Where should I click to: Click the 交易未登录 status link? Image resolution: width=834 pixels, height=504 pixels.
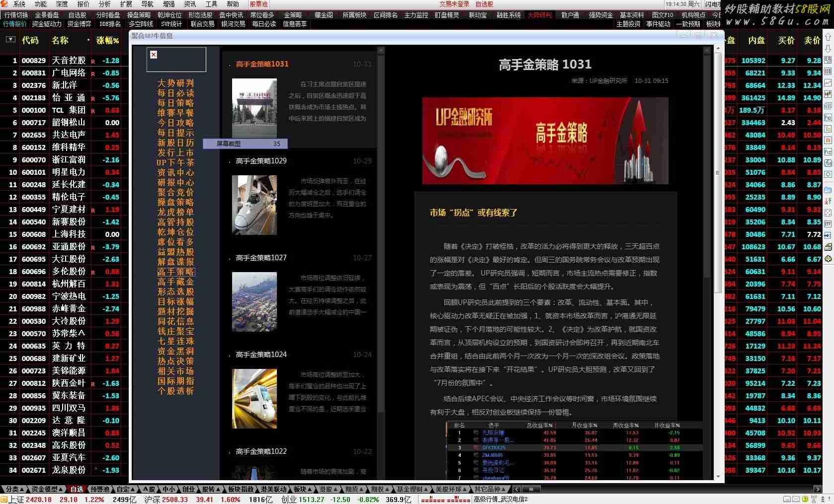click(x=454, y=4)
